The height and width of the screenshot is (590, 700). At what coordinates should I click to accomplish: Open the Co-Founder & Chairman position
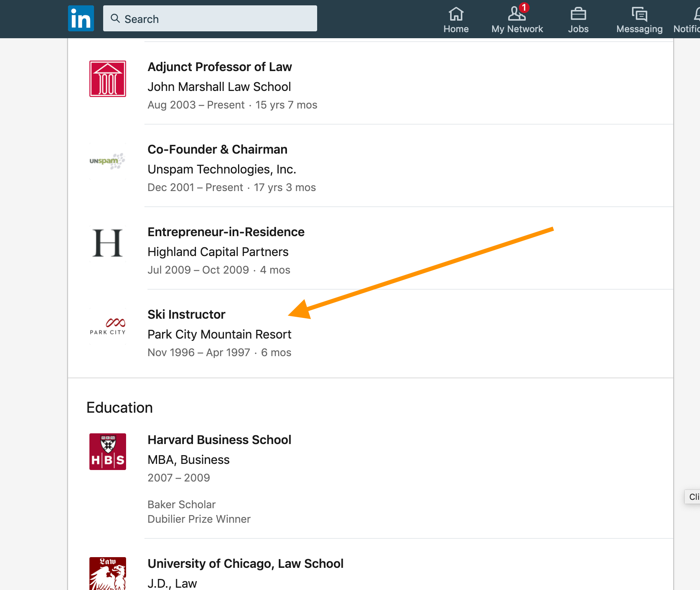tap(217, 149)
